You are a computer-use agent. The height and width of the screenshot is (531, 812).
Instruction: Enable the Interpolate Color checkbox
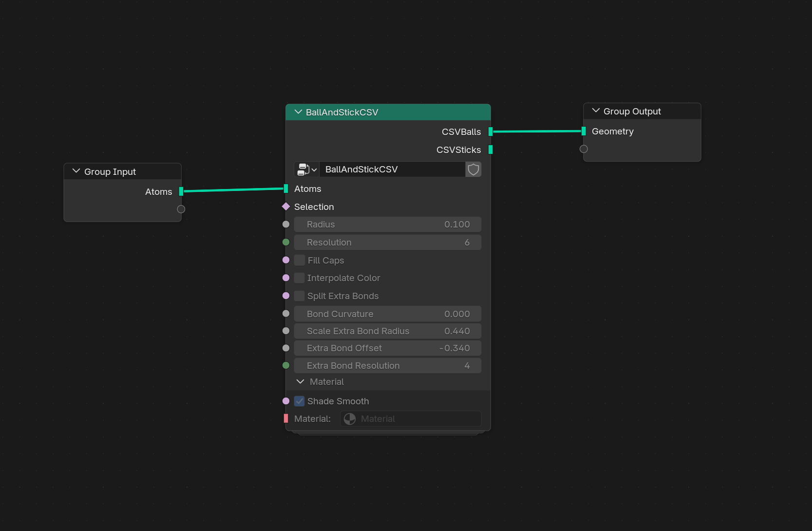pos(300,278)
